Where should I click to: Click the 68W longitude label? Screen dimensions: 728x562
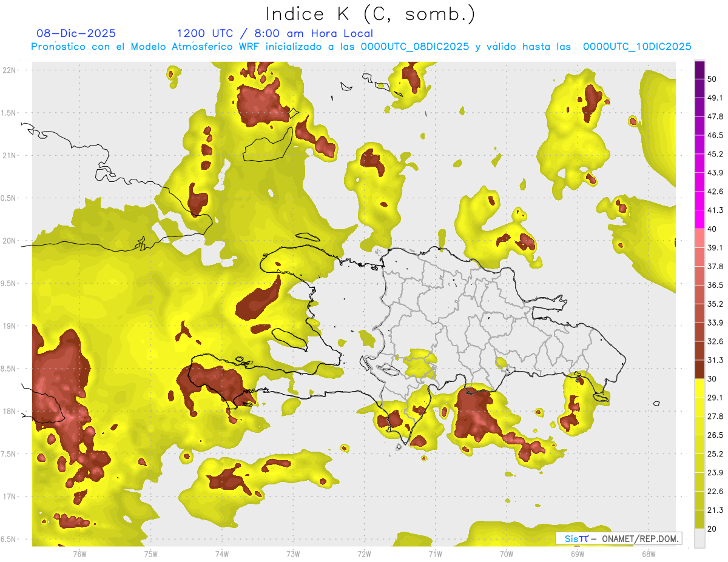[x=648, y=554]
